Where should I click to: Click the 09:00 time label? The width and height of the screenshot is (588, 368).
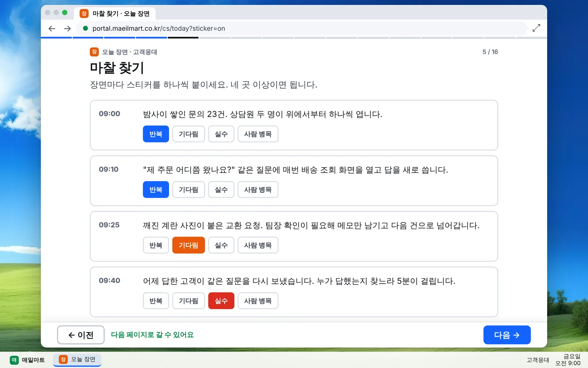[110, 114]
